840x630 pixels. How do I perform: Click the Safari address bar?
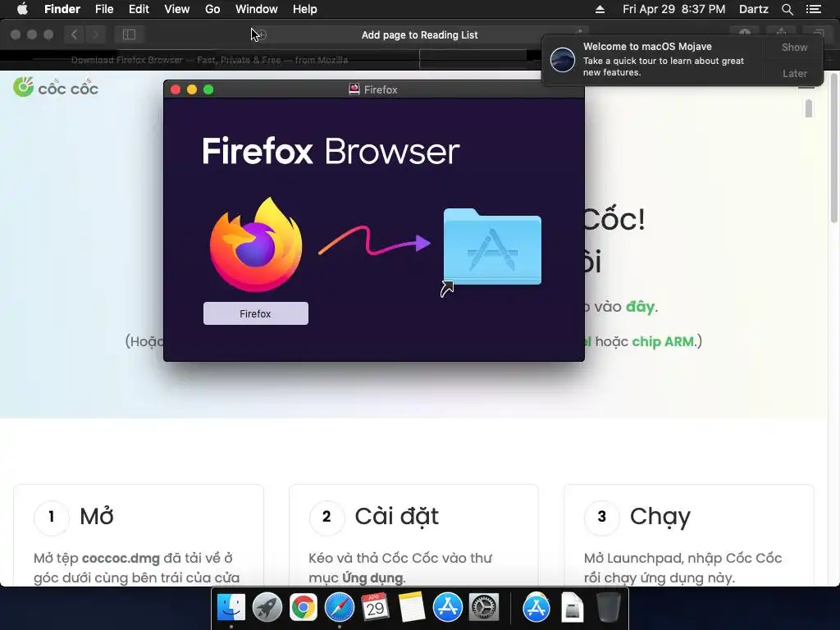tap(419, 34)
